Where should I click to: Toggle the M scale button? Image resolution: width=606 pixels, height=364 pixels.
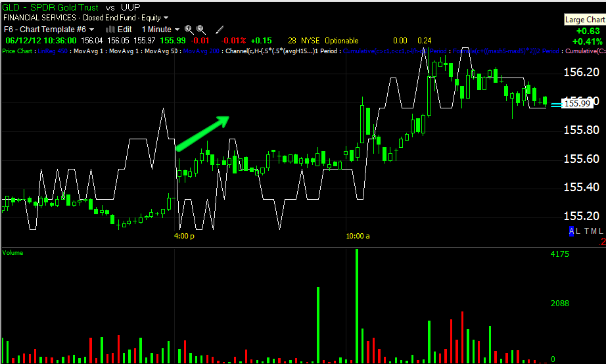(x=594, y=231)
